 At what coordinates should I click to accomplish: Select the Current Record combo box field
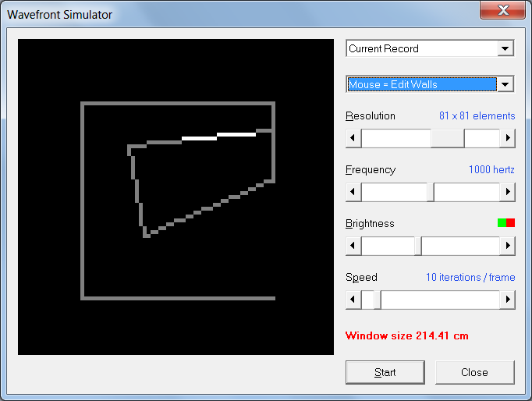tap(430, 48)
